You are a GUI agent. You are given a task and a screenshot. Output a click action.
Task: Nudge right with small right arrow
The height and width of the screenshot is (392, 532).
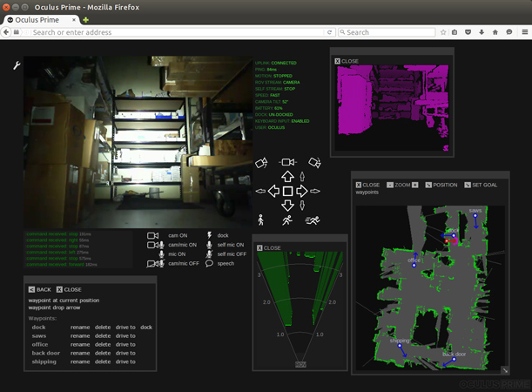click(x=315, y=191)
